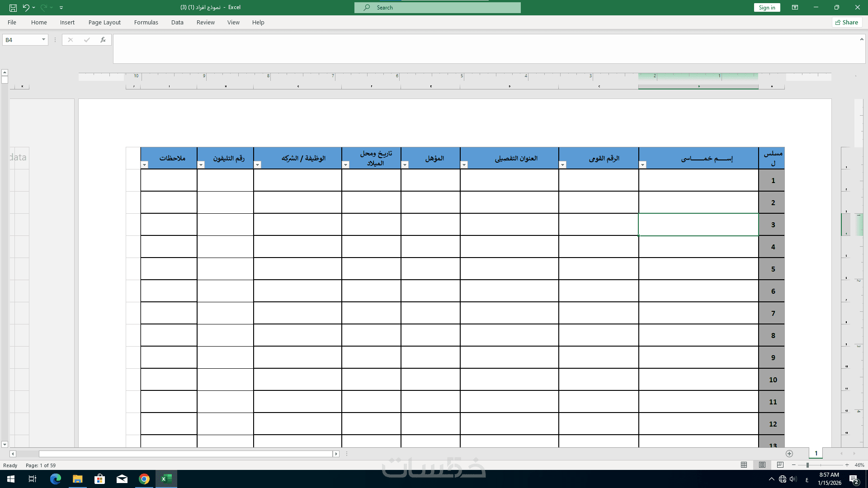
Task: Switch to Page Break Preview view
Action: click(x=780, y=465)
